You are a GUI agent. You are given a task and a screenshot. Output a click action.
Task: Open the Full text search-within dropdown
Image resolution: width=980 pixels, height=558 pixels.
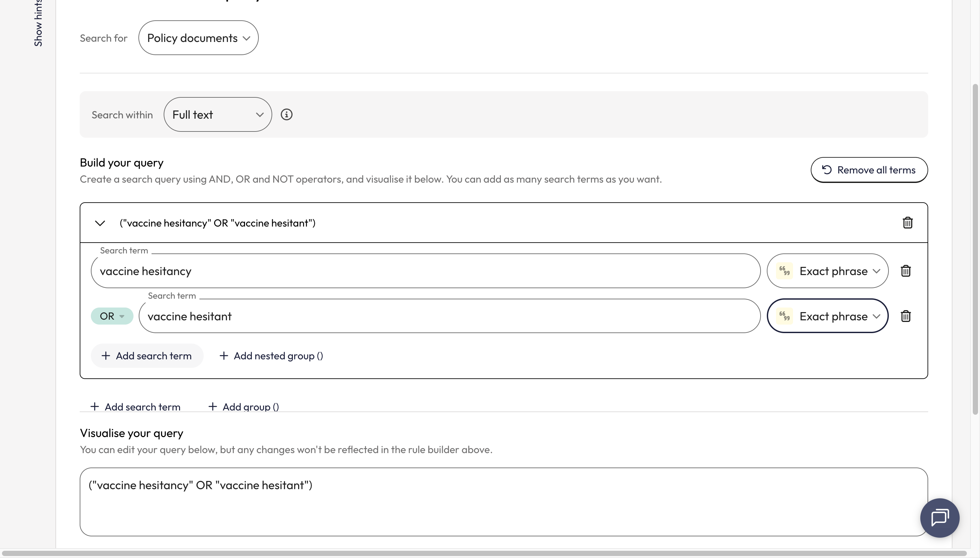tap(218, 115)
